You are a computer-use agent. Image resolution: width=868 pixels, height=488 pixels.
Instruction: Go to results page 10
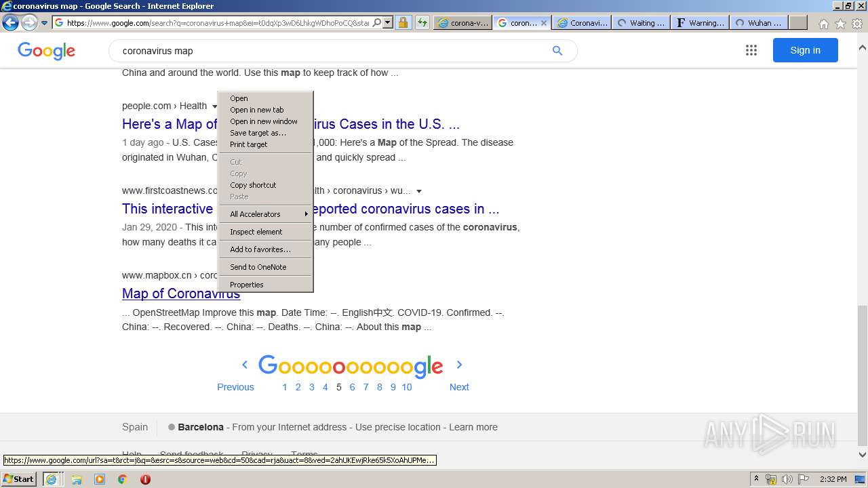tap(407, 387)
